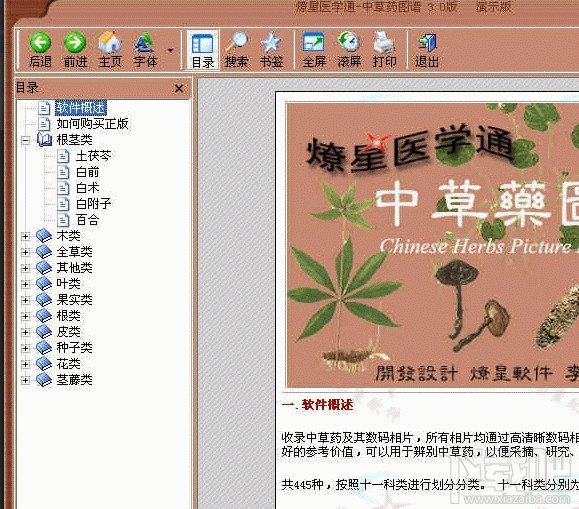Click the 前进 (Forward) toolbar icon
This screenshot has height=509, width=579.
click(x=75, y=49)
